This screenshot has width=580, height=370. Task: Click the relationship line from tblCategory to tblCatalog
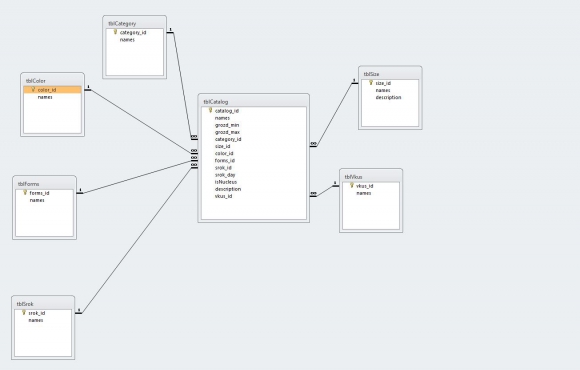(x=182, y=85)
